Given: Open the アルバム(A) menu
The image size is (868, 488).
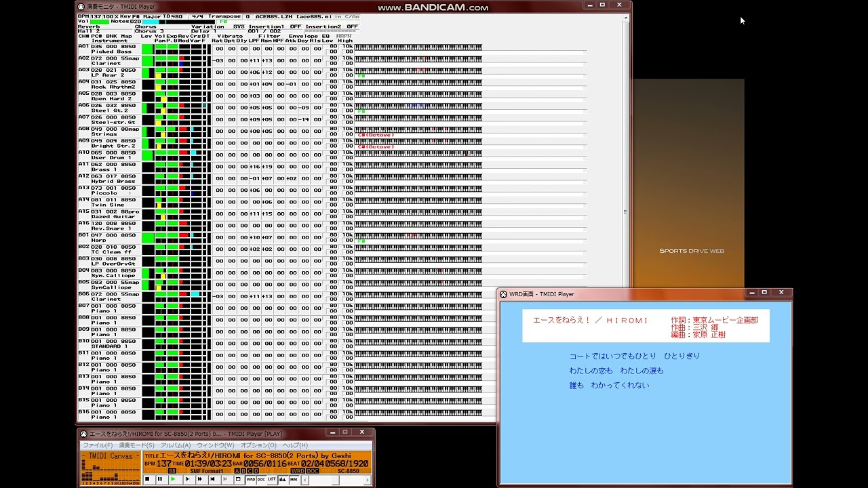Looking at the screenshot, I should [x=176, y=445].
